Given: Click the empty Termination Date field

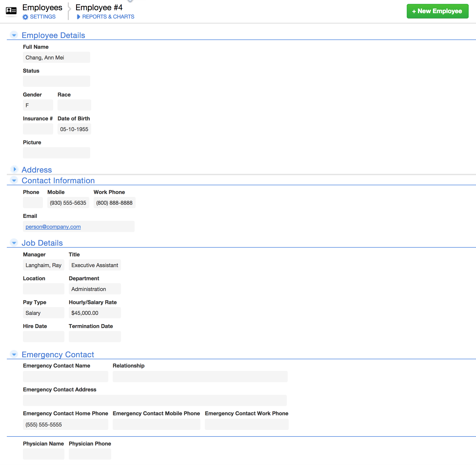Looking at the screenshot, I should [x=95, y=337].
